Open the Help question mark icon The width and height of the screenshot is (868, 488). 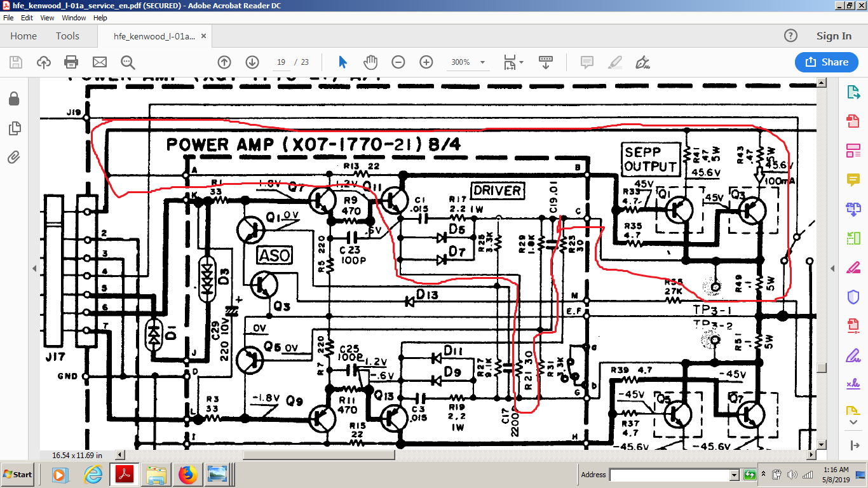tap(790, 36)
